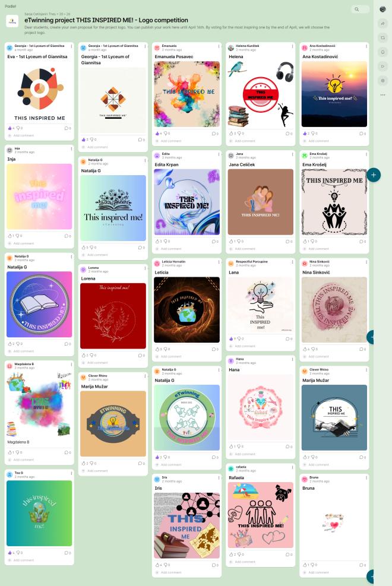Screen dimensions: 392x586
Task: Open the search box magnifier
Action: pos(357,9)
